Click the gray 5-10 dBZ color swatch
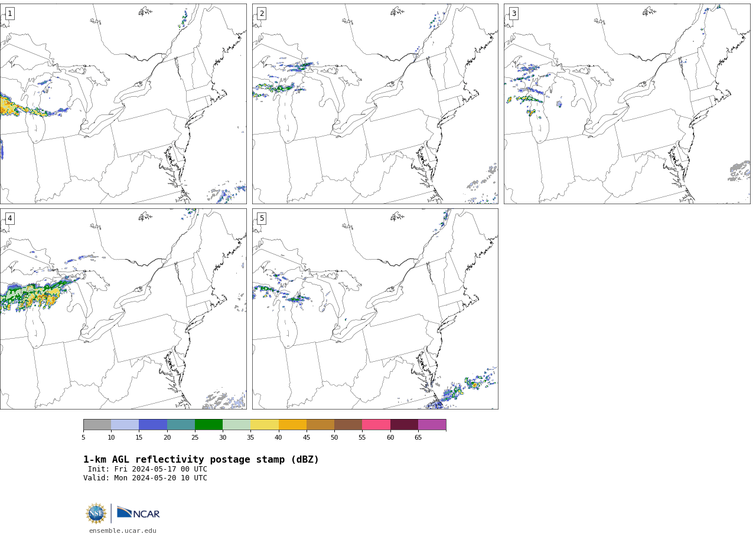This screenshot has height=537, width=756. tap(97, 425)
